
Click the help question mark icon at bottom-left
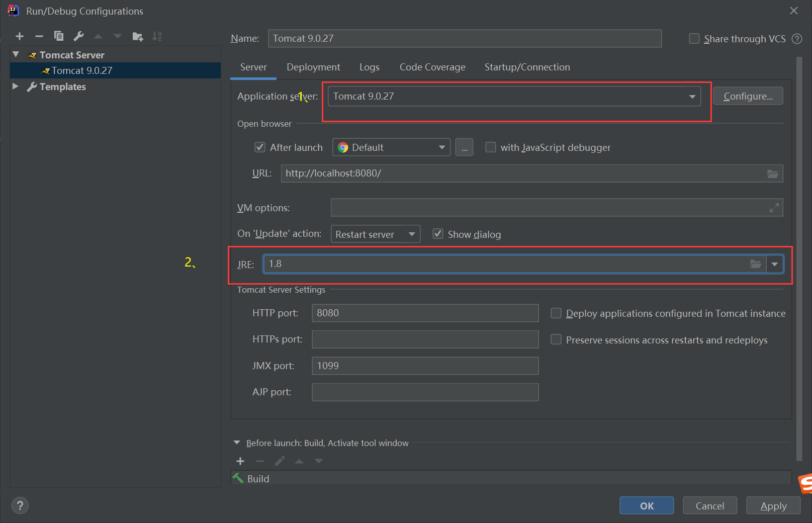pyautogui.click(x=20, y=505)
